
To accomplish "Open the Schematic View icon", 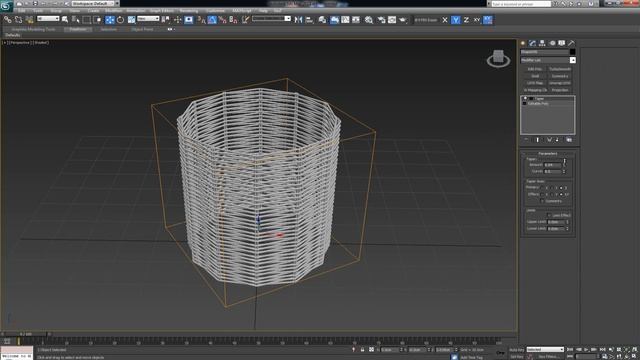I will pyautogui.click(x=356, y=20).
